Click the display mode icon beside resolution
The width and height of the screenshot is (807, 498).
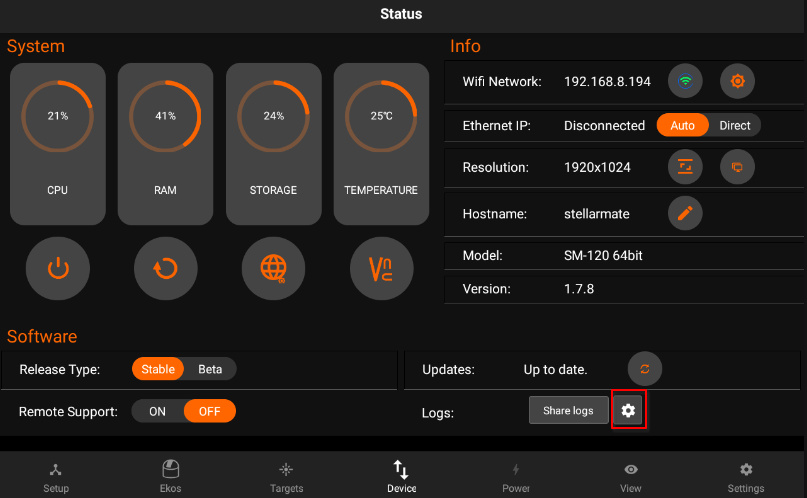coord(737,167)
